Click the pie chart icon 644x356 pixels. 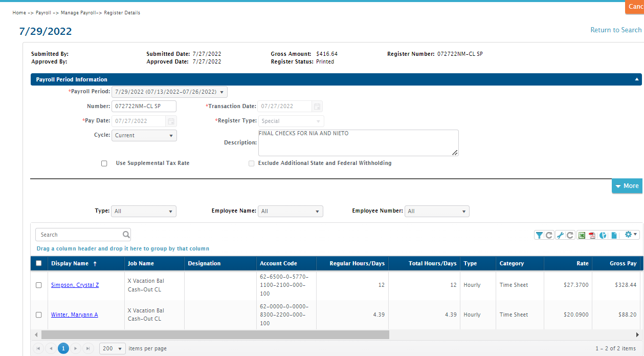603,235
